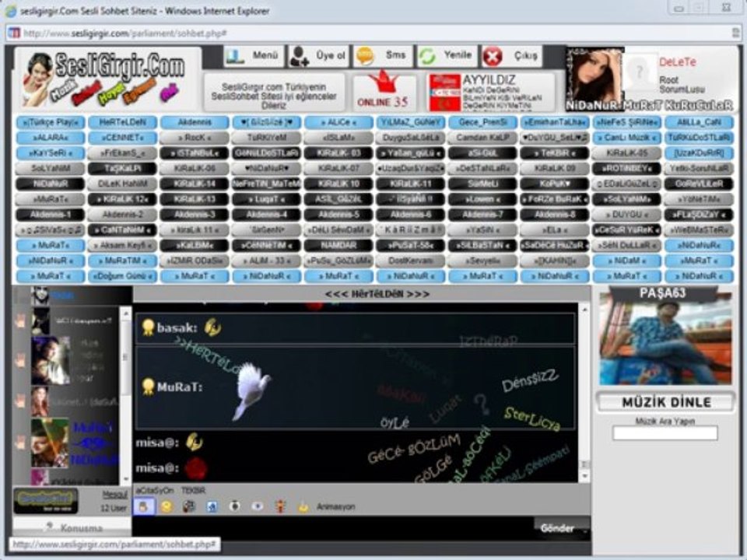Join the » CanLı Müzik « room
Viewport: 747px width, 560px height.
(627, 138)
